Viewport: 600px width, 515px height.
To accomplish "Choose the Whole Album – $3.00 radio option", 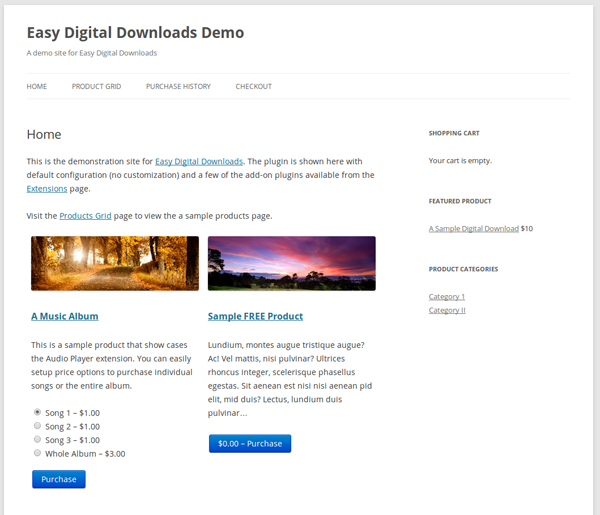I will point(37,453).
